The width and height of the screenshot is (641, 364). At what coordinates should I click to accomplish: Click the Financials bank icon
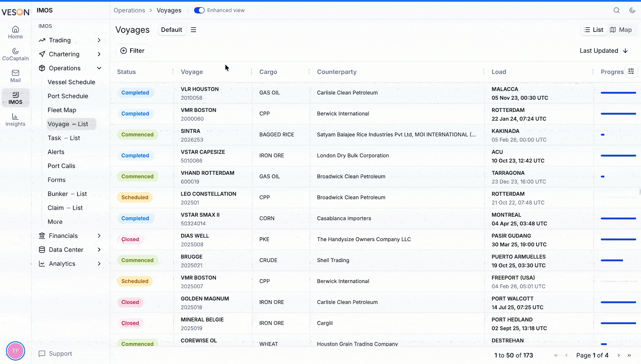(x=42, y=235)
